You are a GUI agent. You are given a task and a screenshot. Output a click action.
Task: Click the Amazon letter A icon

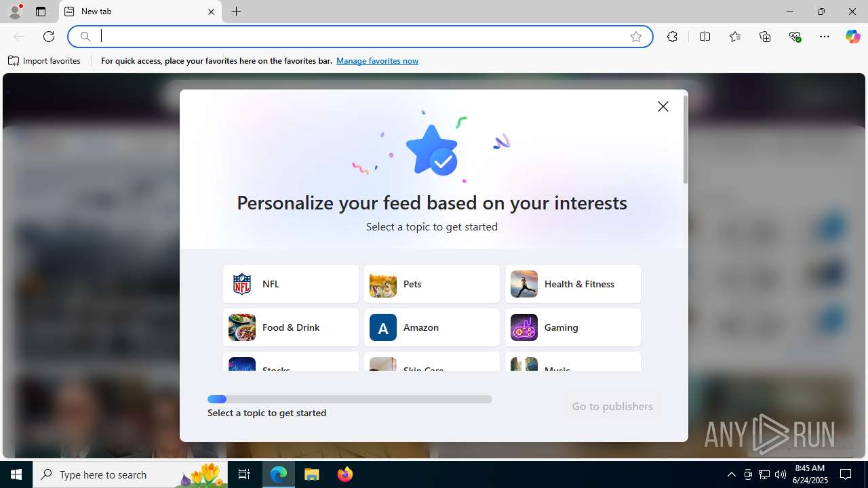click(383, 327)
